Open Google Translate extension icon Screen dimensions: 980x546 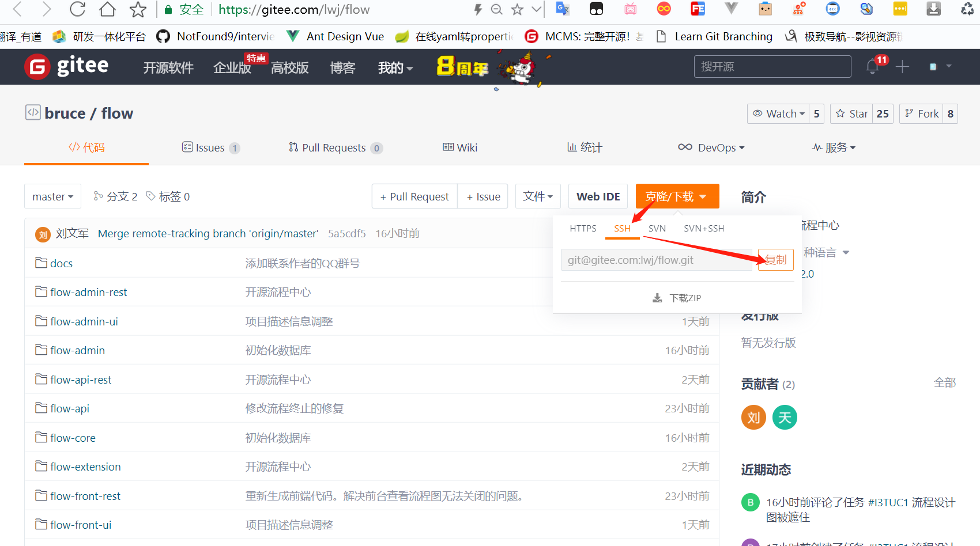pyautogui.click(x=563, y=9)
